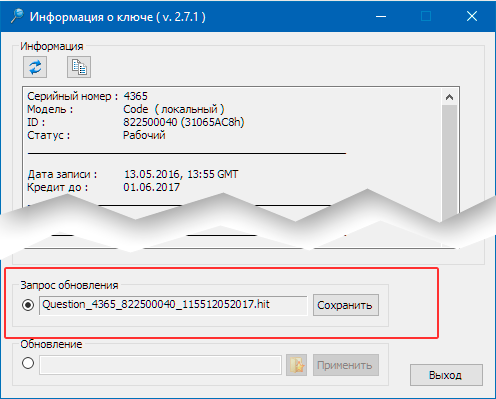Click the model value Code ( локальный )
The height and width of the screenshot is (399, 496).
pos(174,109)
